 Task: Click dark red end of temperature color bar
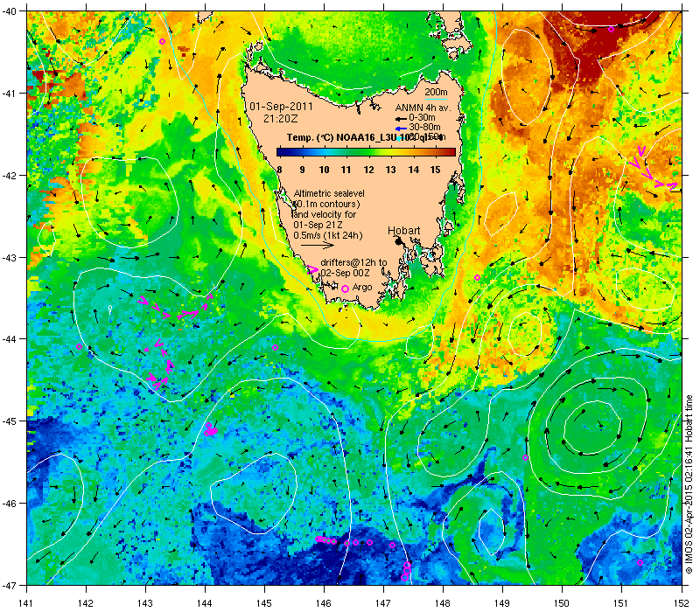(x=451, y=152)
